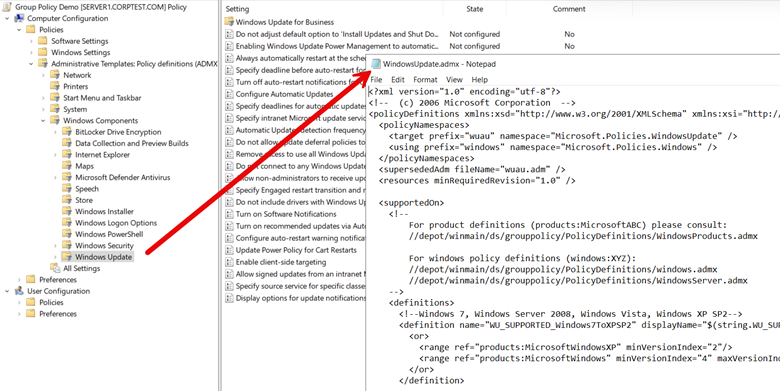Expand the Software Settings node

[x=31, y=41]
